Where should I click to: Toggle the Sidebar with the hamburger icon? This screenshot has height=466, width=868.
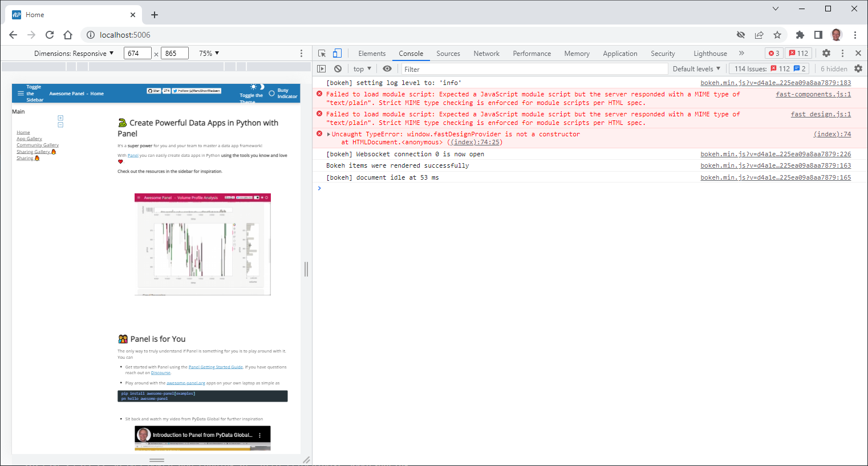(20, 94)
